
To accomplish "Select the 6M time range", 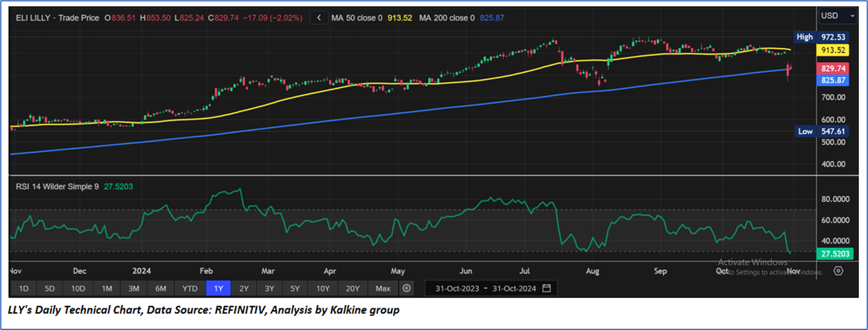I will [x=161, y=288].
